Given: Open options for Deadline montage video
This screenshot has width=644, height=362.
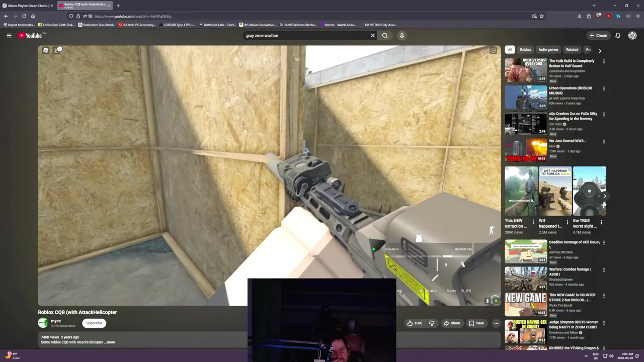Looking at the screenshot, I should click(x=604, y=242).
